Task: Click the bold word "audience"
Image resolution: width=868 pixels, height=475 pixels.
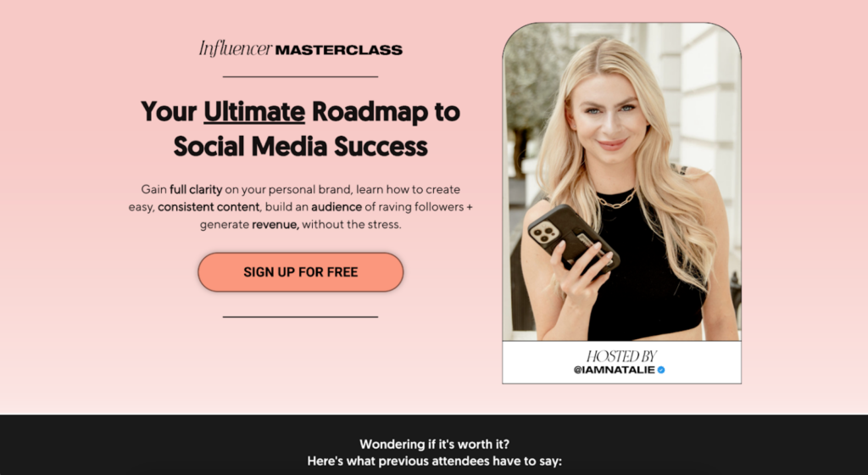Action: pos(336,207)
